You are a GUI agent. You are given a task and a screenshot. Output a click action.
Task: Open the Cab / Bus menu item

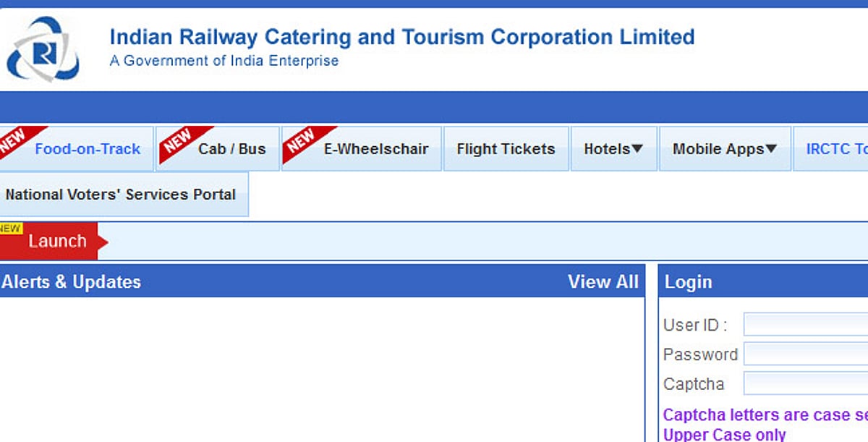231,149
